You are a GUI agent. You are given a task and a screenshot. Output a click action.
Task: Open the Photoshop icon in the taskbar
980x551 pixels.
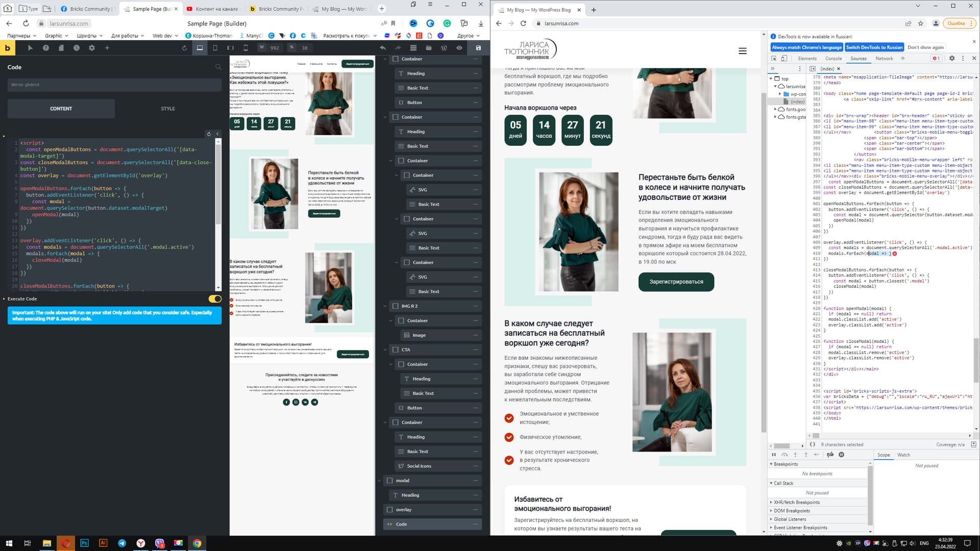[84, 543]
